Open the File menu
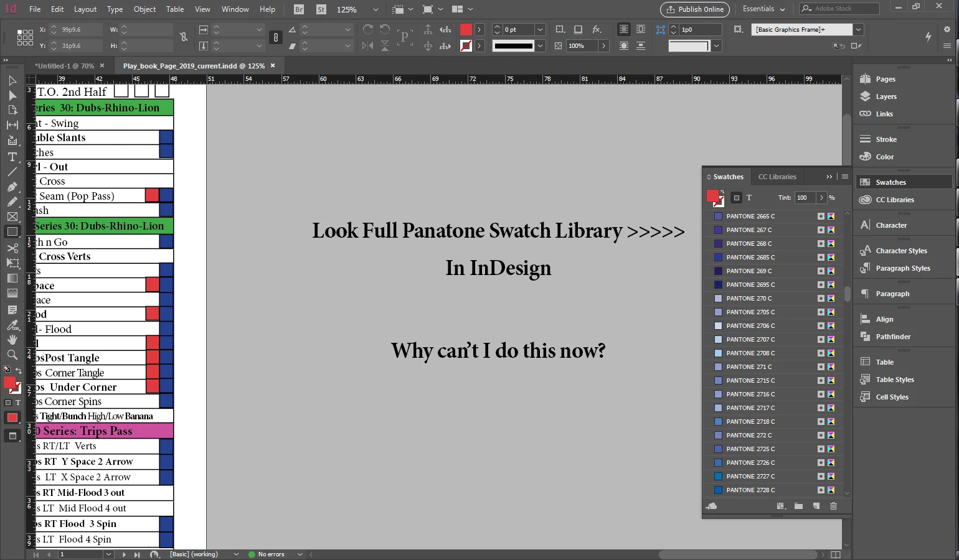This screenshot has height=560, width=959. tap(35, 9)
